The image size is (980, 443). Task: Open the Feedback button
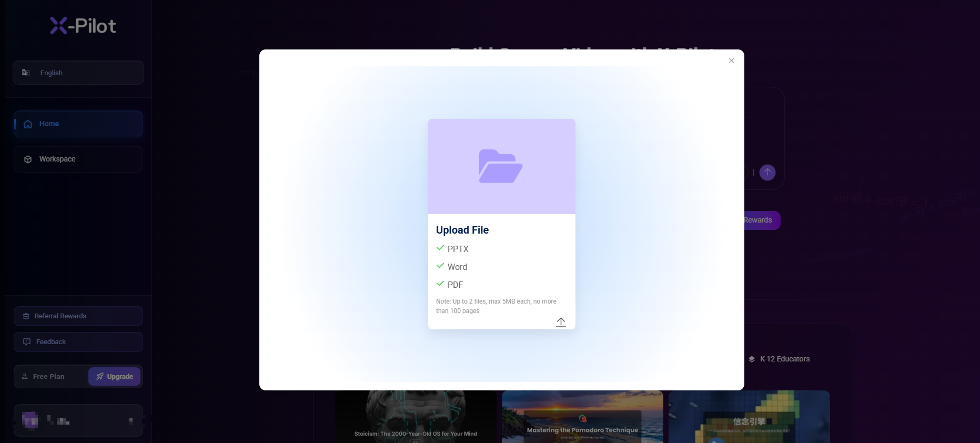[78, 341]
